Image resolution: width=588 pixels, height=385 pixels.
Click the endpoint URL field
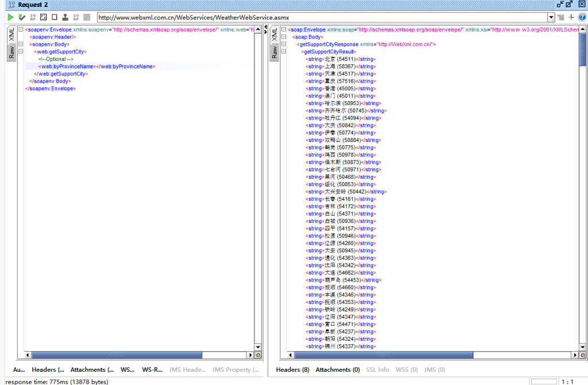coord(322,17)
